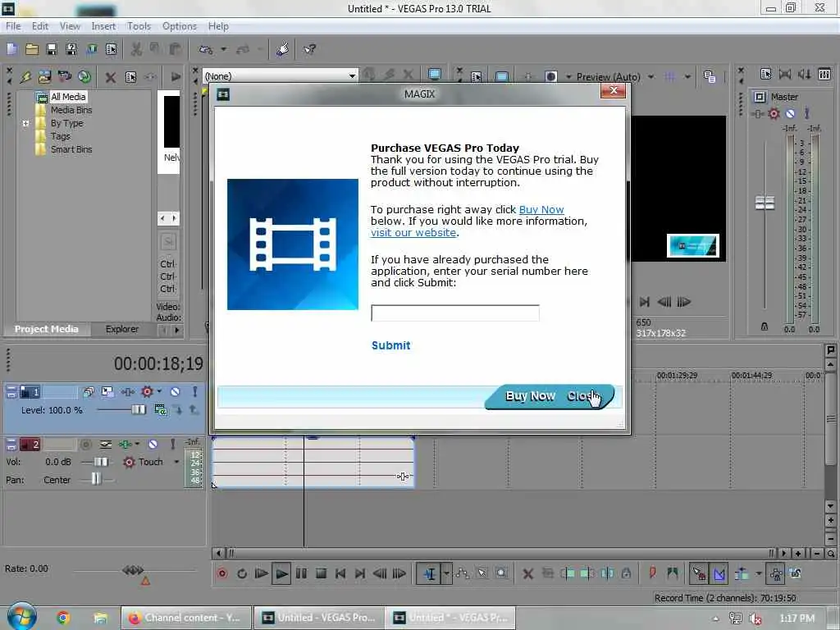Open the Edit menu
The width and height of the screenshot is (840, 630).
[39, 25]
